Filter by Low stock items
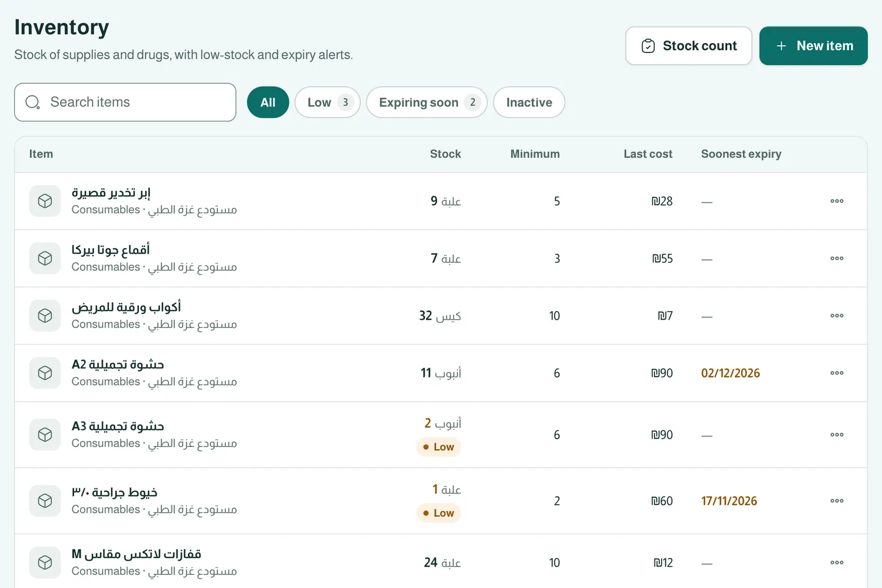 click(x=327, y=103)
